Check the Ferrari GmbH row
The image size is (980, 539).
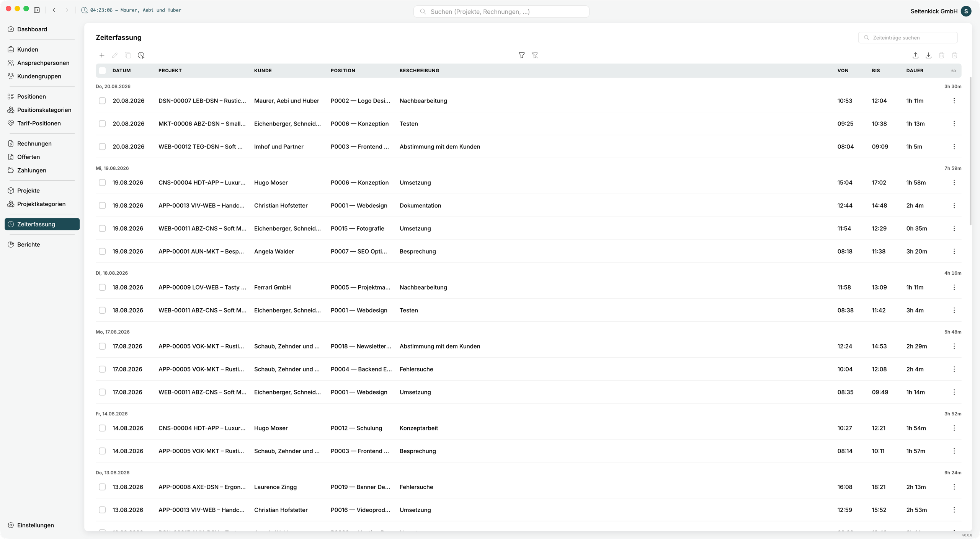pyautogui.click(x=102, y=287)
